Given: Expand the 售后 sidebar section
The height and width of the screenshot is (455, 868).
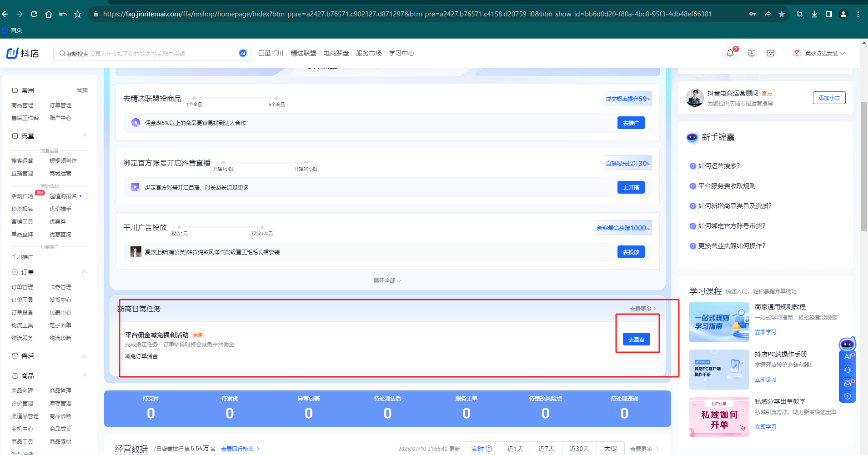Looking at the screenshot, I should (x=85, y=356).
